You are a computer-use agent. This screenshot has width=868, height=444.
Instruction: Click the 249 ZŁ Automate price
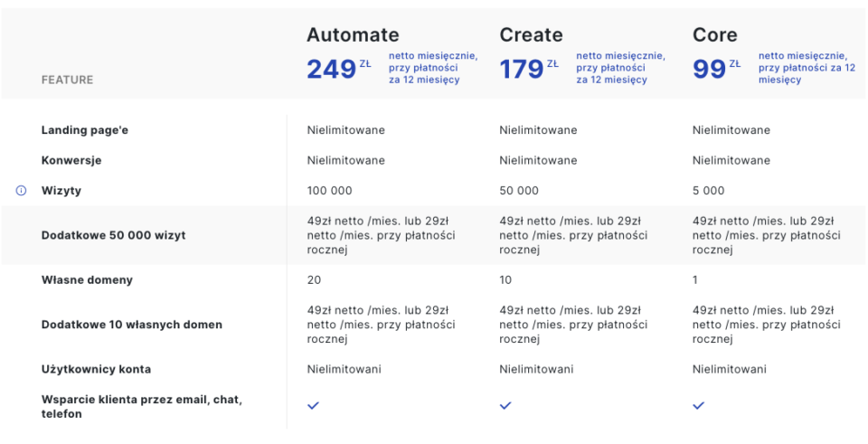click(339, 70)
